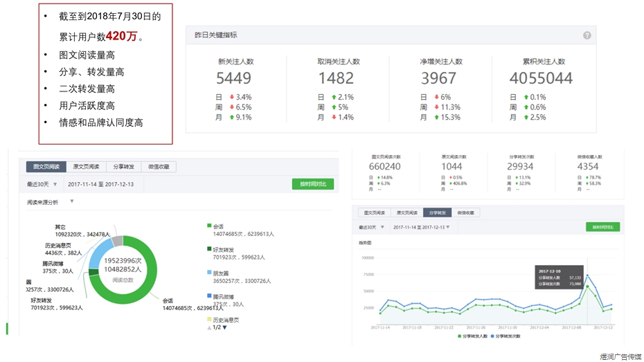The image size is (644, 362).
Task: Click next page arrow in pie legend
Action: (x=224, y=327)
